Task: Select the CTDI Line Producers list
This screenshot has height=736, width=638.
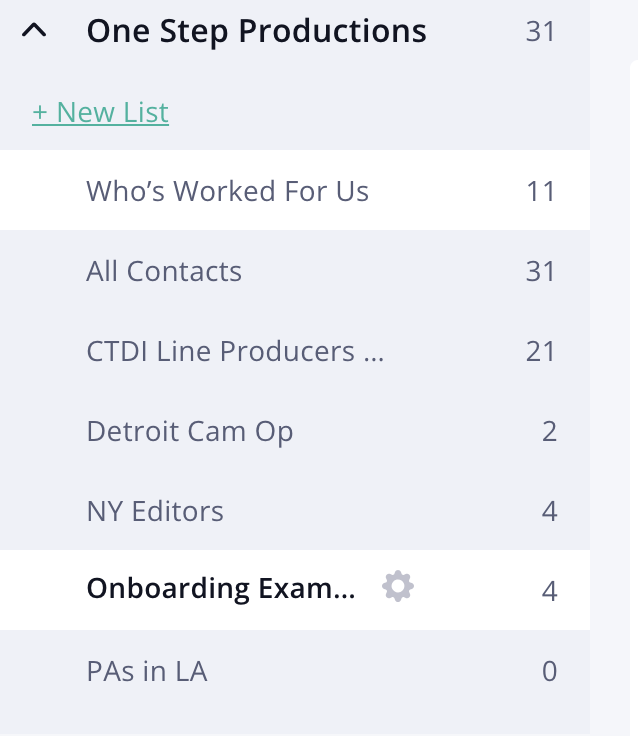Action: click(295, 351)
